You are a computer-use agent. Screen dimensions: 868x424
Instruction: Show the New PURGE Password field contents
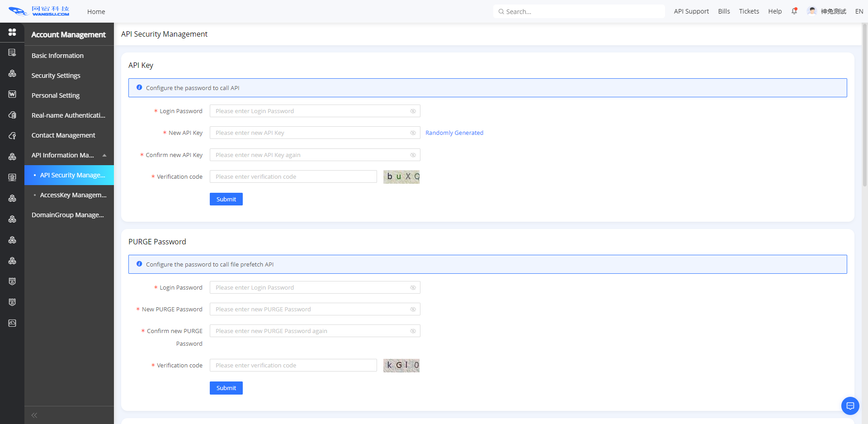413,309
